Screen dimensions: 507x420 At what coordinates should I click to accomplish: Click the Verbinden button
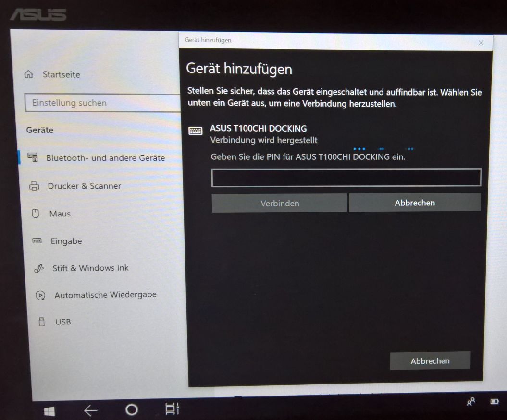[279, 203]
